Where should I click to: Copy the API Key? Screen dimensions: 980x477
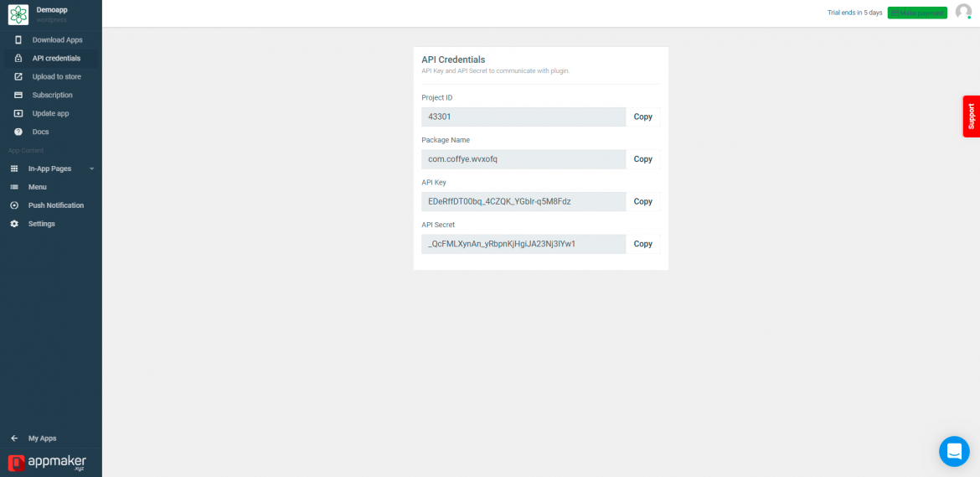point(642,202)
